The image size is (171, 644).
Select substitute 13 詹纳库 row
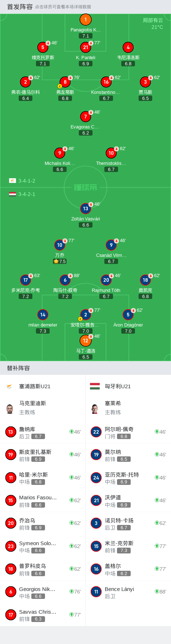[x=43, y=432]
